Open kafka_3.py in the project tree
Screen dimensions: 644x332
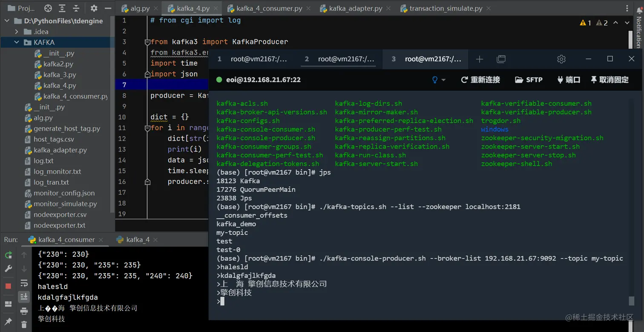60,74
